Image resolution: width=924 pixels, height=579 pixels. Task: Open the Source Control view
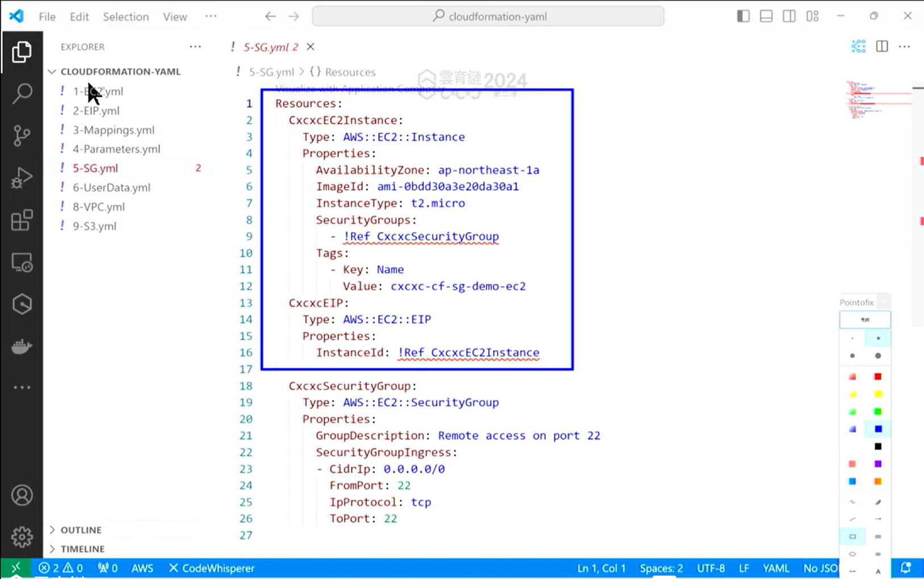click(22, 136)
